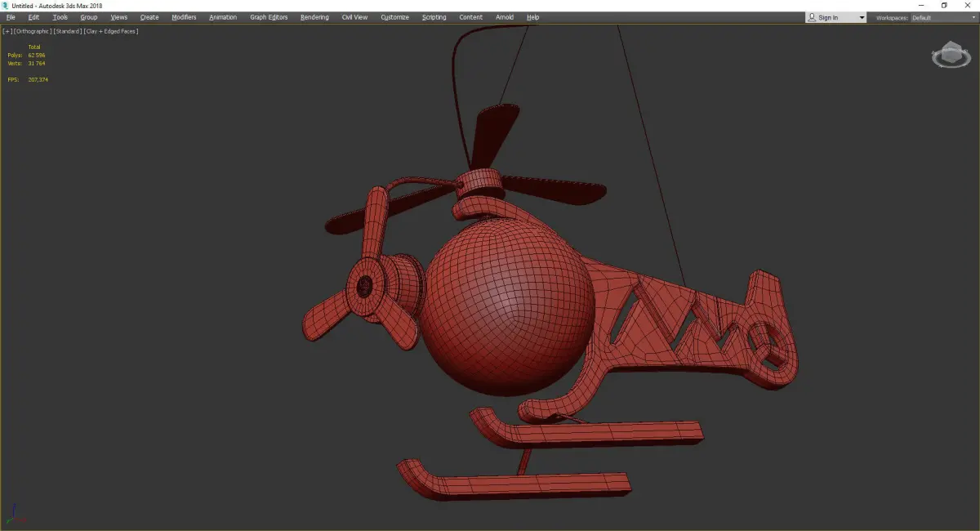Open the Civil View menu
This screenshot has width=980, height=531.
[354, 17]
